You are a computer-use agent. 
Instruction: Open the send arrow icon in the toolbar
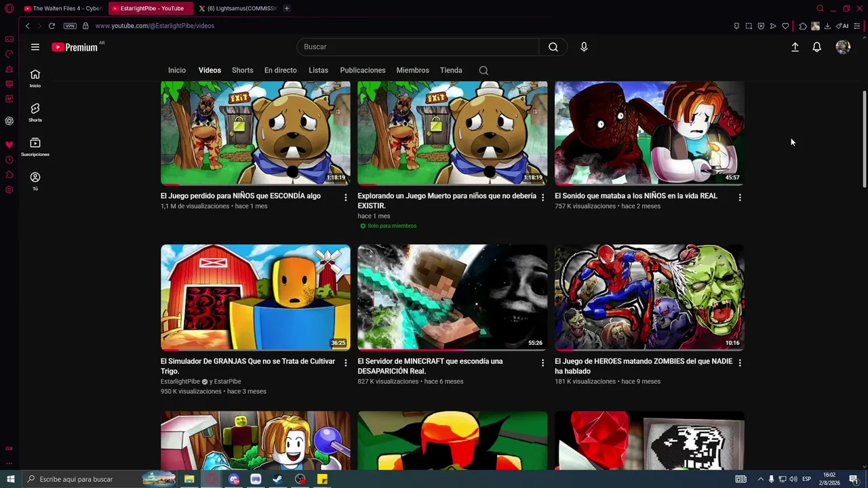pos(773,26)
